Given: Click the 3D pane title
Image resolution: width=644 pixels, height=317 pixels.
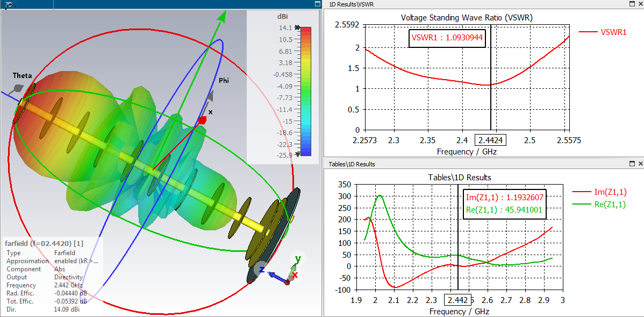Looking at the screenshot, I should (x=9, y=4).
